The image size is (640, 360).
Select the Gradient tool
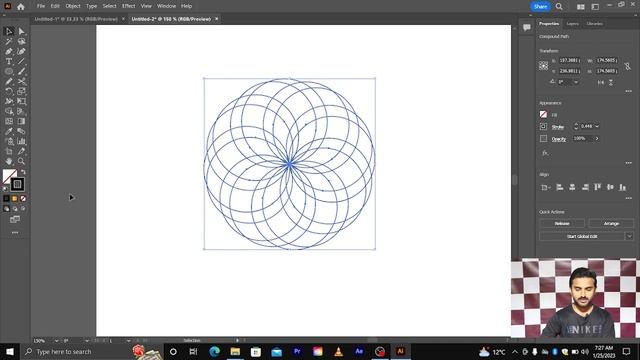tap(22, 121)
